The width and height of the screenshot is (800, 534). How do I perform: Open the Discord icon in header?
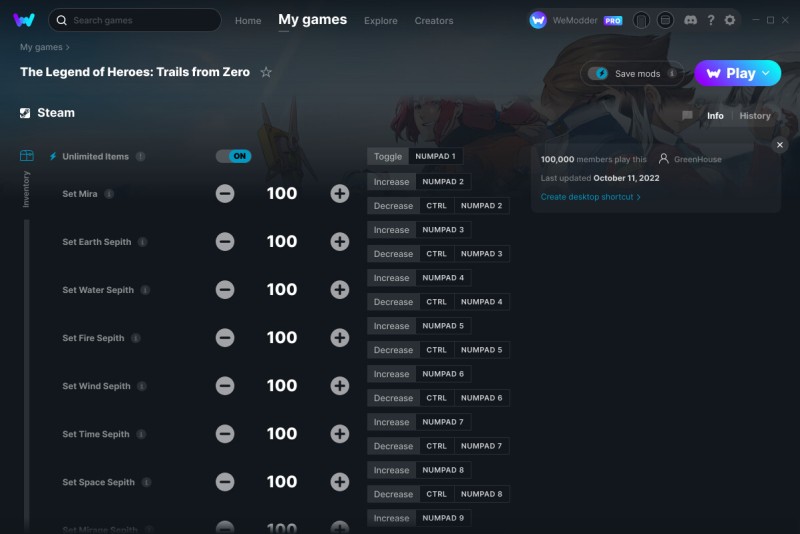tap(690, 20)
